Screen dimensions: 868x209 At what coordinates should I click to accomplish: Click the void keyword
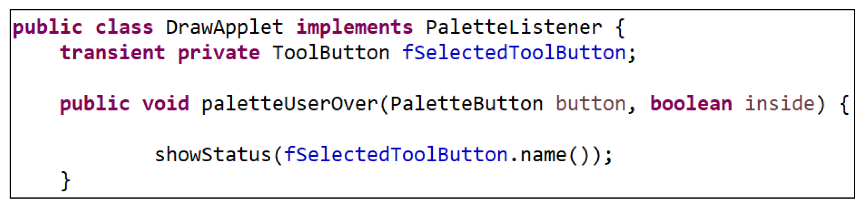(x=166, y=104)
